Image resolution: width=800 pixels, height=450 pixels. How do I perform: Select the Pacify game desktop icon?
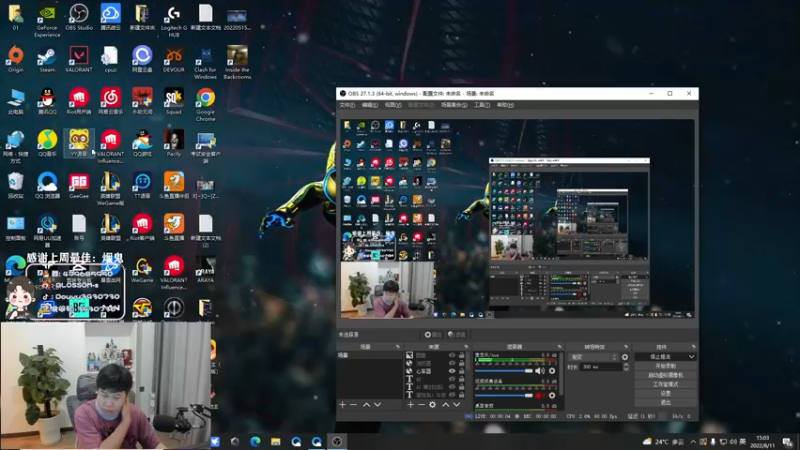pyautogui.click(x=173, y=143)
